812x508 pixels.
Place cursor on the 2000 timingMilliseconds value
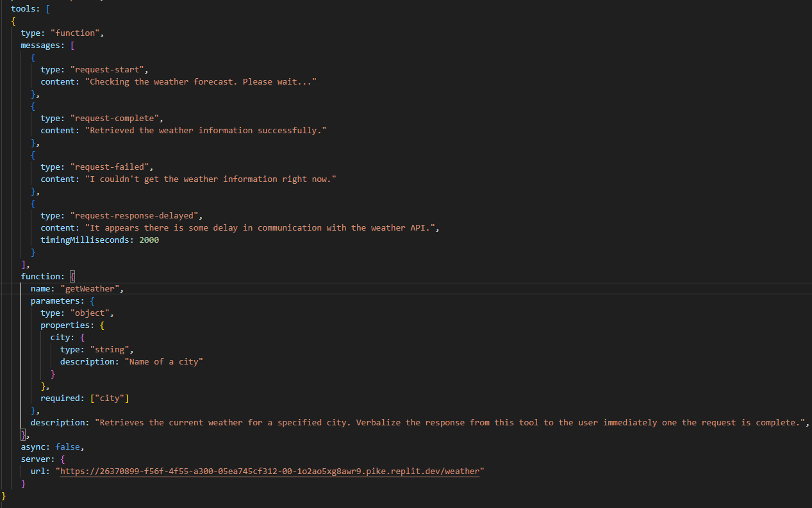coord(149,240)
